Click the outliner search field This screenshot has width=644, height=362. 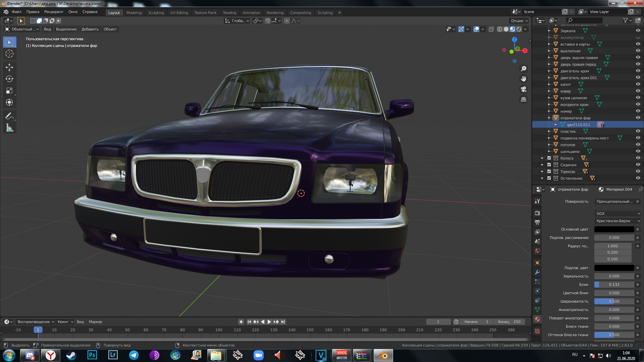pos(584,21)
